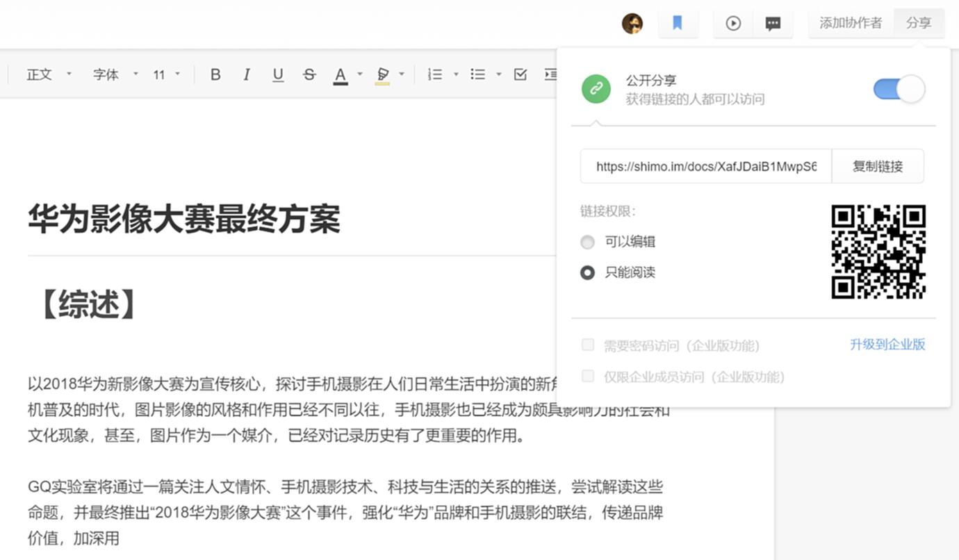This screenshot has width=959, height=560.
Task: Toggle bold formatting
Action: [x=215, y=74]
